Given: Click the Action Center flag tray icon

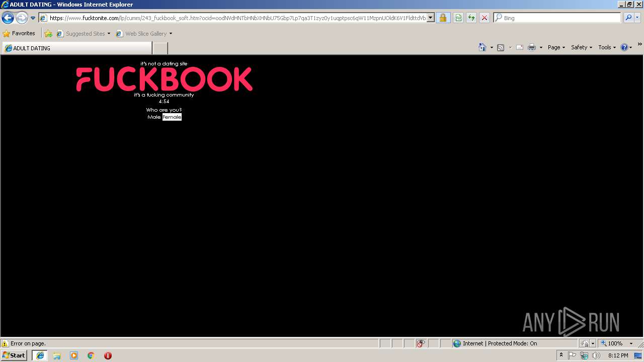Looking at the screenshot, I should click(x=573, y=355).
